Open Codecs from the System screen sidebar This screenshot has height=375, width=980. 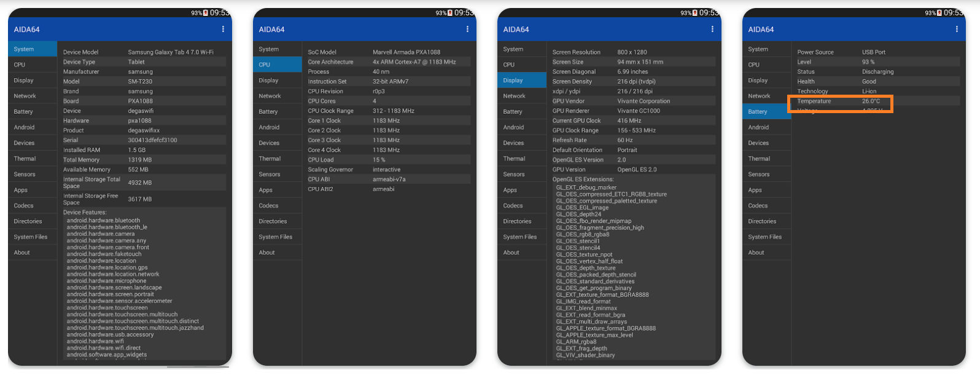pyautogui.click(x=33, y=206)
